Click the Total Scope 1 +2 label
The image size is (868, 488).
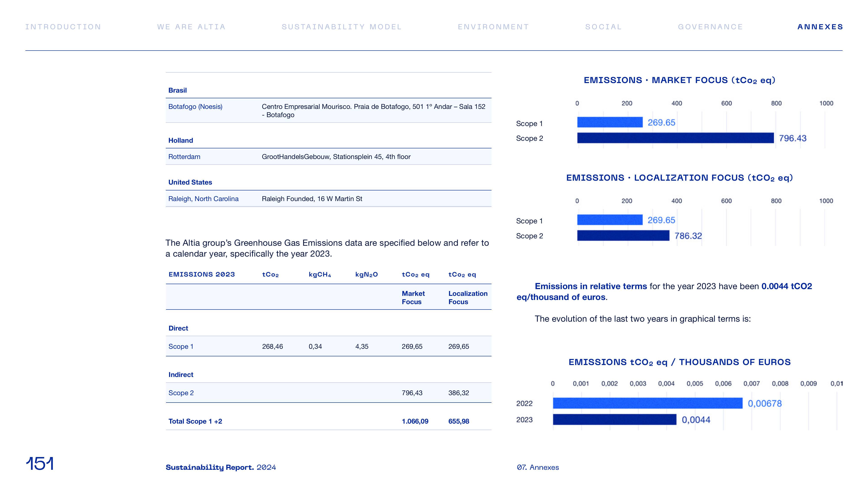(195, 421)
